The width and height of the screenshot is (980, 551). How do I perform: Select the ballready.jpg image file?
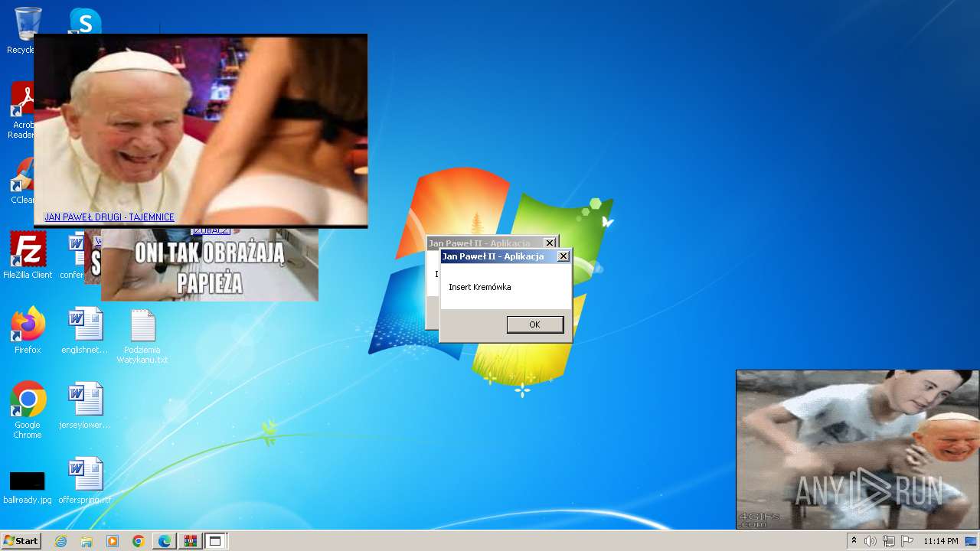click(28, 487)
